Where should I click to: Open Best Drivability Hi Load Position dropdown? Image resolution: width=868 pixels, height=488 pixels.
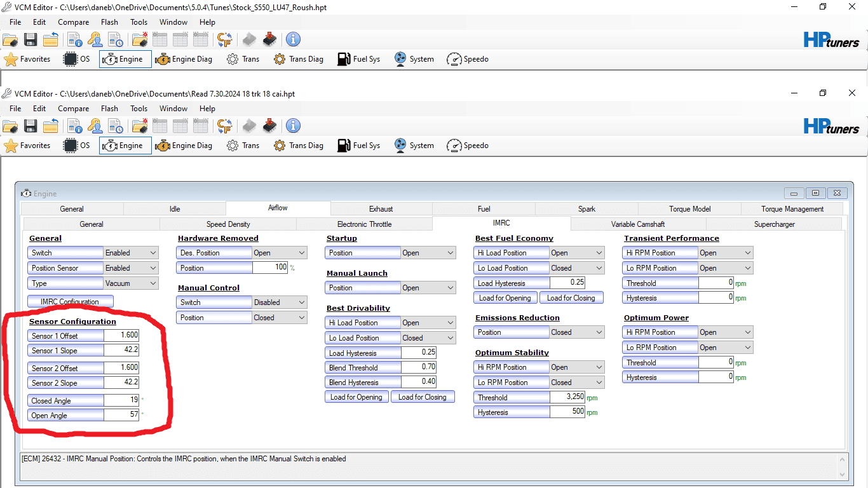coord(428,323)
